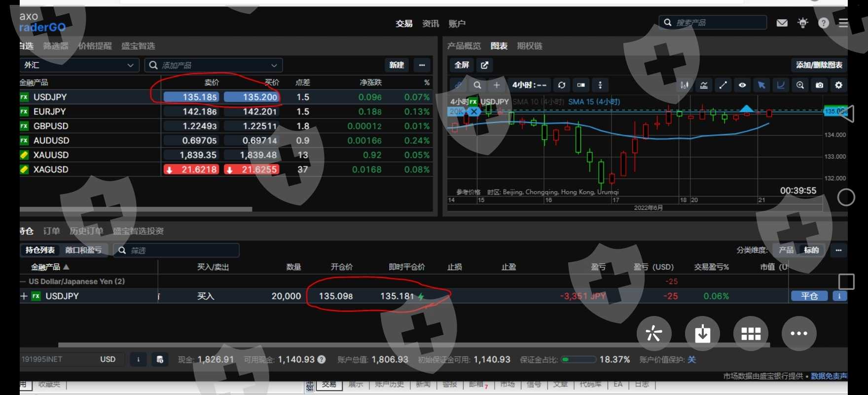The height and width of the screenshot is (395, 868).
Task: Click the positions table horizontal scrollbar
Action: tap(414, 345)
